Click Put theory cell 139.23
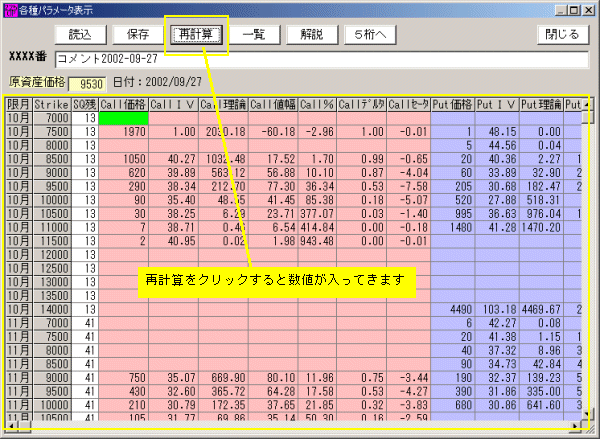600x439 pixels. pos(541,378)
